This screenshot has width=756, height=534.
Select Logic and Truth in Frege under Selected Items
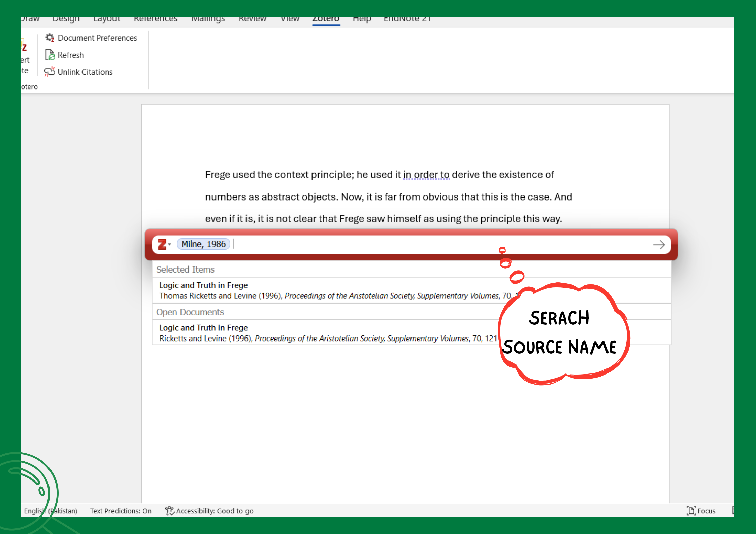pyautogui.click(x=412, y=290)
